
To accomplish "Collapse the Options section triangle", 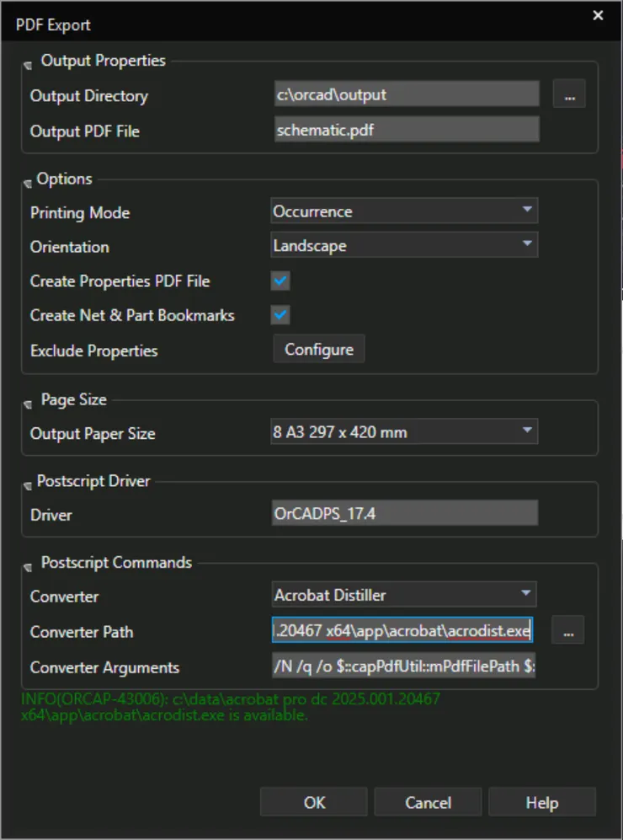I will [28, 184].
